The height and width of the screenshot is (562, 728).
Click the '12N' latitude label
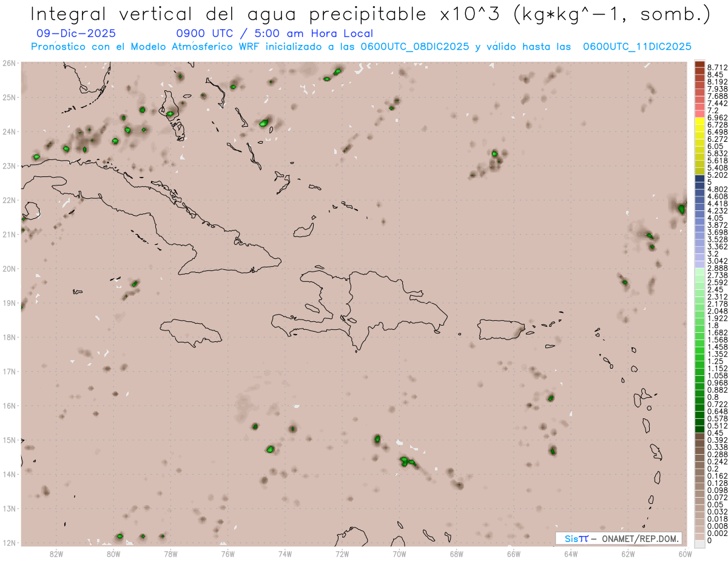pyautogui.click(x=9, y=543)
